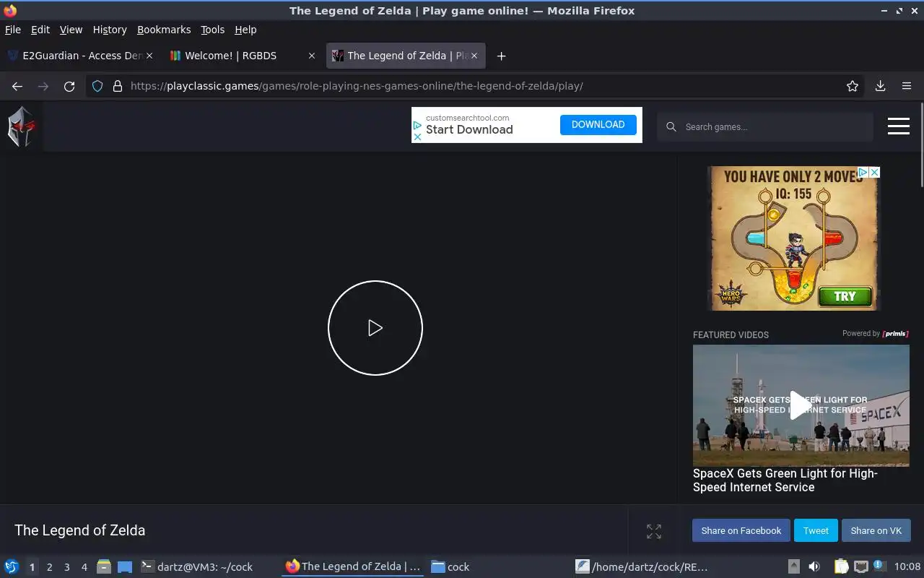The image size is (924, 578).
Task: Close the E2Guardian tab
Action: pyautogui.click(x=149, y=56)
